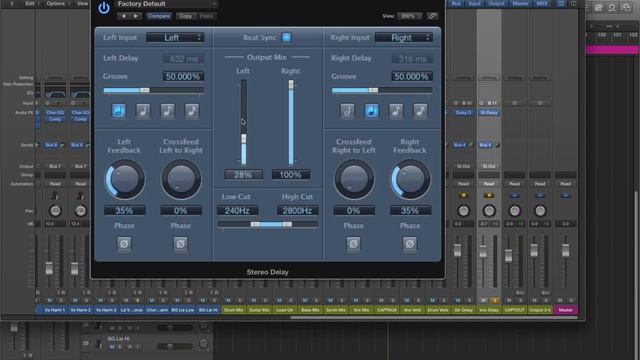Click the Right Feedback knob
The height and width of the screenshot is (360, 640).
410,179
